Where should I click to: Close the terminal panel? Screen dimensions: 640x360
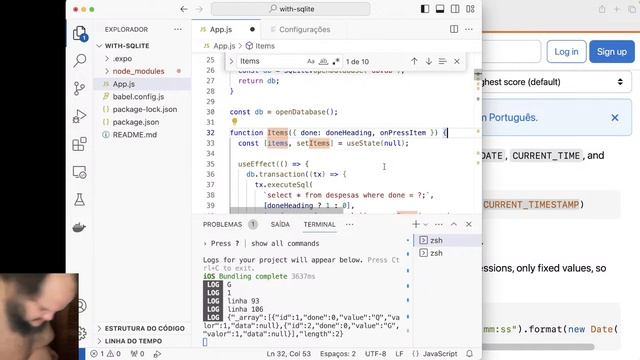[x=469, y=224]
